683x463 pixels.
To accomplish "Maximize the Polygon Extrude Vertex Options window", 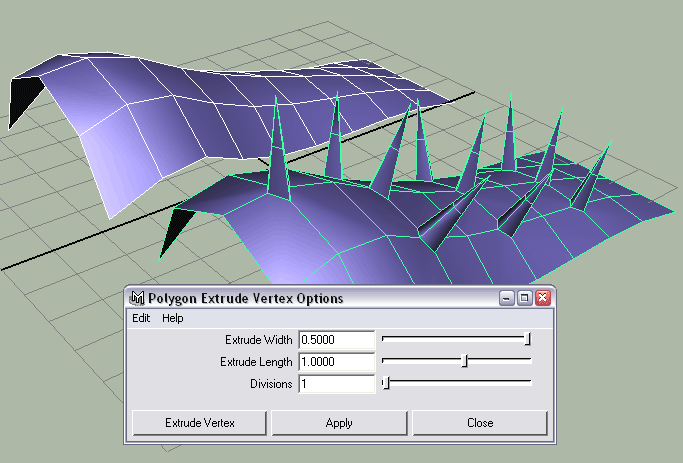I will coord(525,298).
